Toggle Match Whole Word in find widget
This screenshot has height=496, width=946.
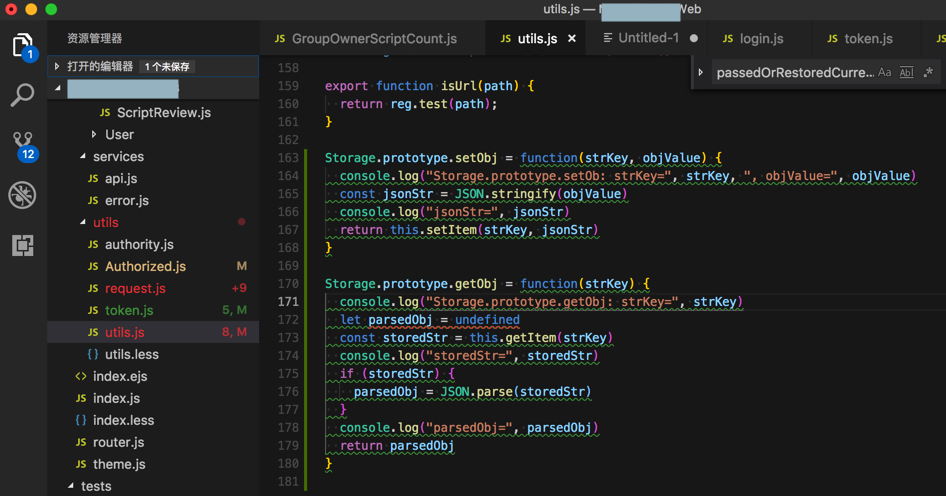[906, 73]
